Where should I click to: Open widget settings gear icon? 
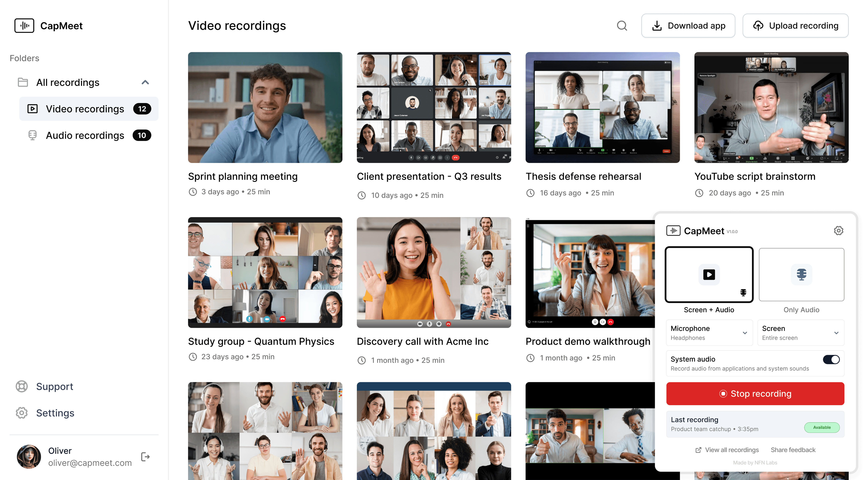[838, 231]
